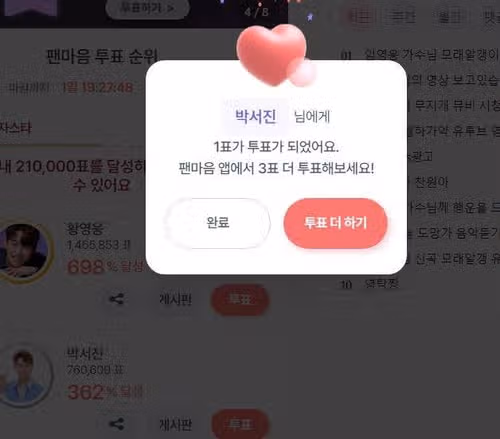The image size is (500, 439).
Task: Click the share icon in 임영웅's row
Action: click(x=117, y=299)
